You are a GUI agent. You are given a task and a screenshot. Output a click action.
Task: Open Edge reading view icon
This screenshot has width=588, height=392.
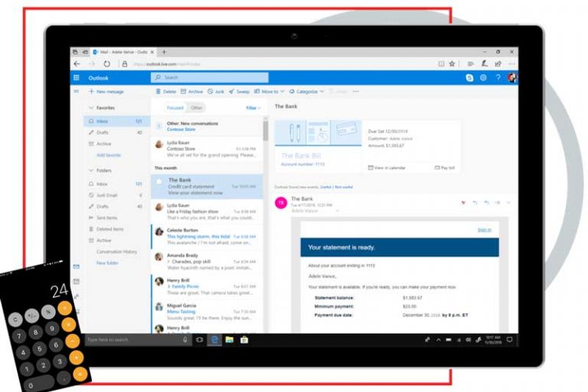click(441, 64)
